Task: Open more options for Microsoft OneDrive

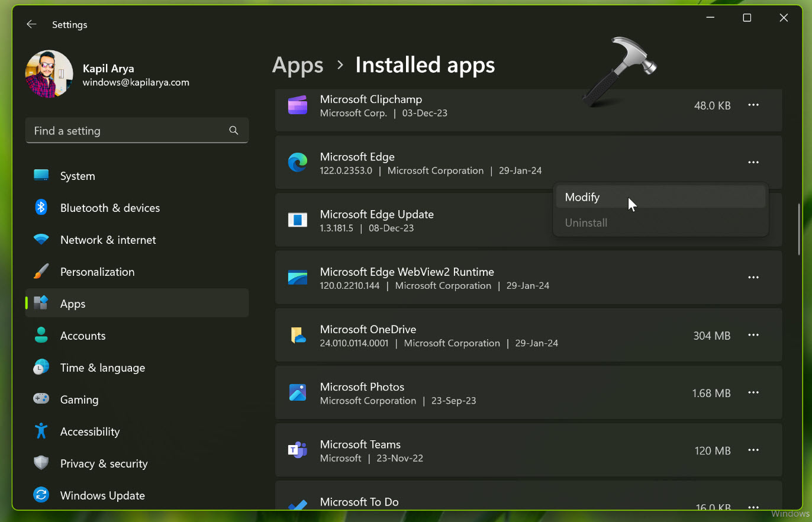Action: click(x=753, y=336)
